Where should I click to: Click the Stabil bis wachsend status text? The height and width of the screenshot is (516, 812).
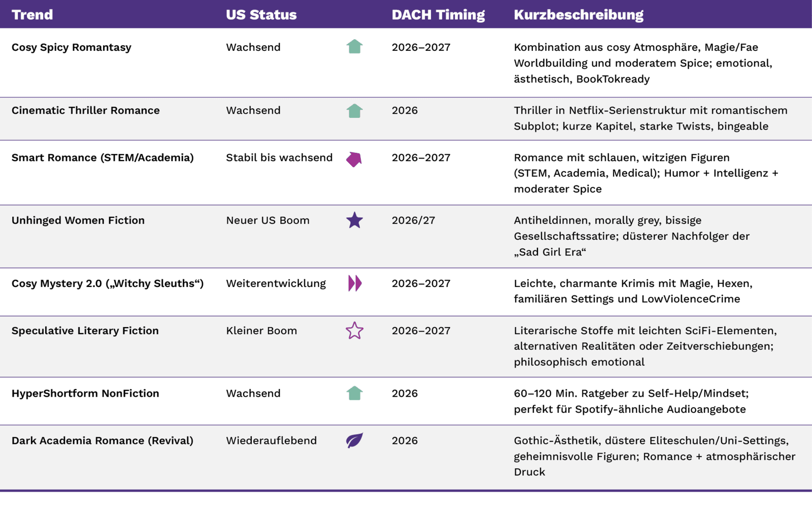click(x=279, y=157)
